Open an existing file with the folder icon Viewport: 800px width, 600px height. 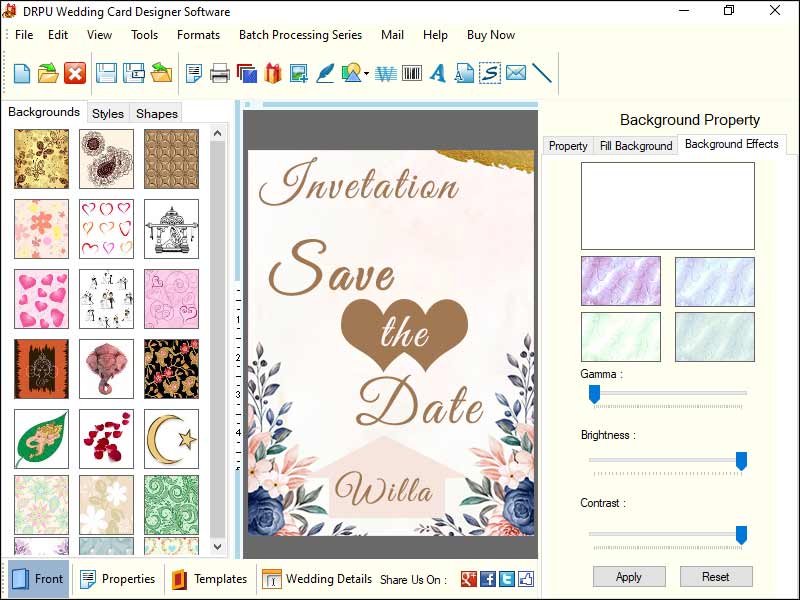[x=48, y=73]
